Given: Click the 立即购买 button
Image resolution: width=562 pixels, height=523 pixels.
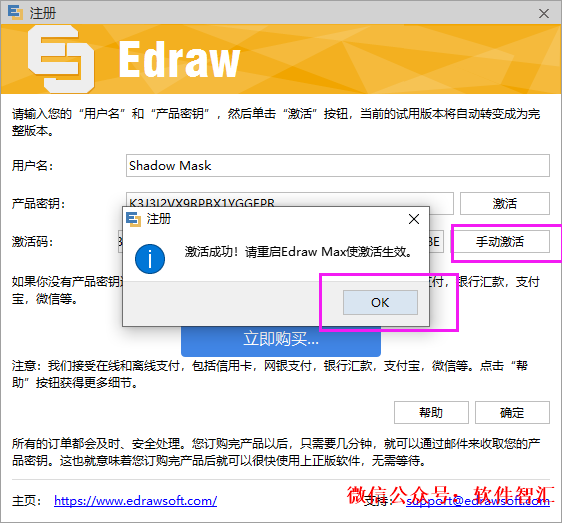Looking at the screenshot, I should [x=281, y=339].
